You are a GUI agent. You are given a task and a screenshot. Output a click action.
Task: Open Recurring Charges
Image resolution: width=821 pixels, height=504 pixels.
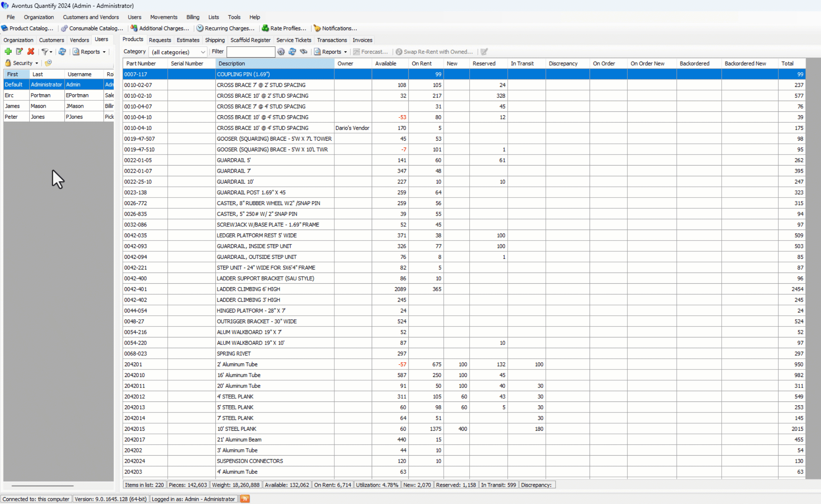(x=226, y=28)
